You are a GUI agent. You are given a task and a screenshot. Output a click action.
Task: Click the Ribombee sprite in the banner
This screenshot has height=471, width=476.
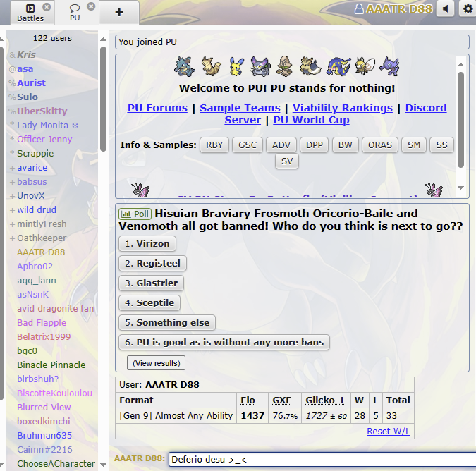point(365,66)
